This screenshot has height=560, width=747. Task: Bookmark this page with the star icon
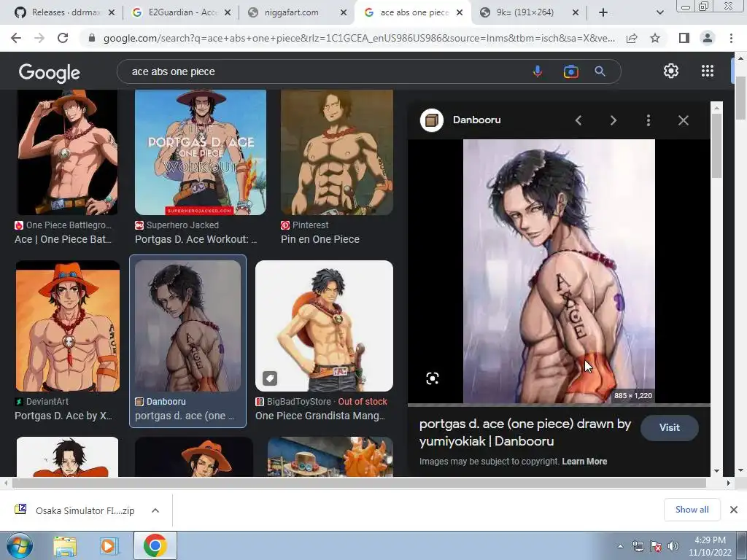(655, 38)
